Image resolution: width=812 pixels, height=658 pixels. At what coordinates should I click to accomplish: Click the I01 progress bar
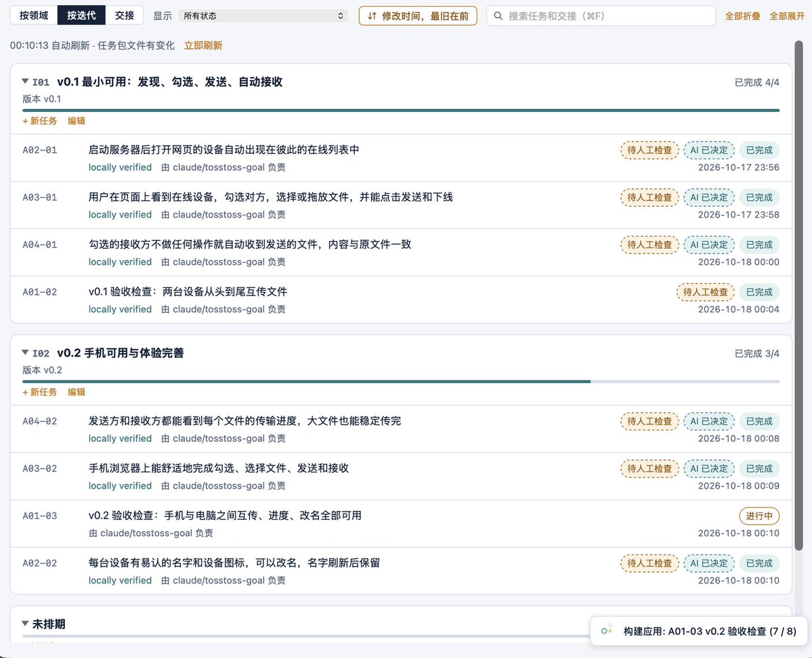(x=401, y=110)
